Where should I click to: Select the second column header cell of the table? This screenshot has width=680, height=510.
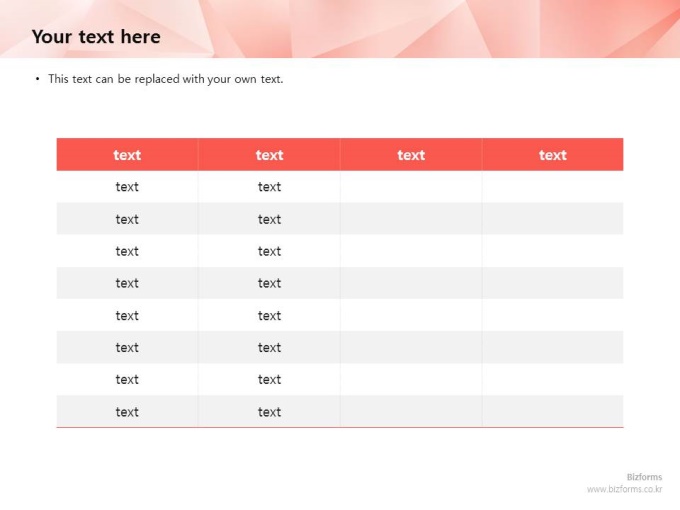pos(269,155)
